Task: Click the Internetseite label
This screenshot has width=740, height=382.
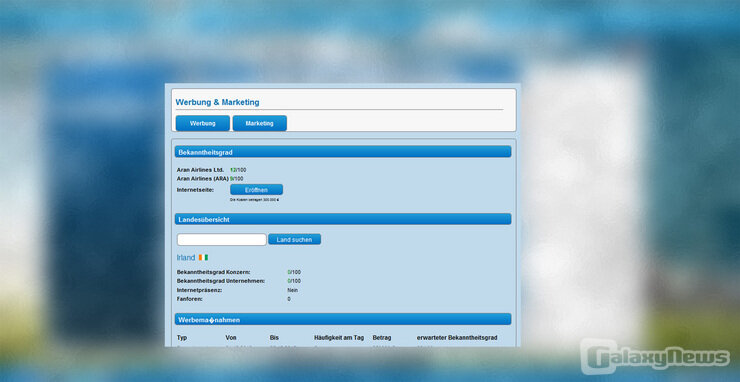Action: click(x=195, y=190)
